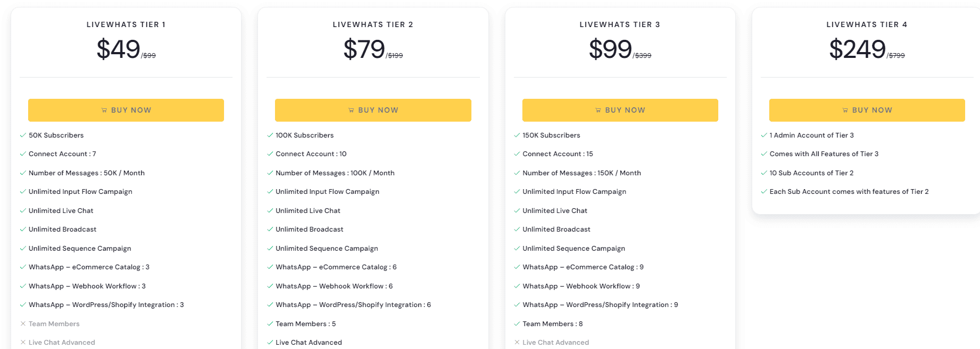
Task: Click the checkmark beside Team Members : 5
Action: click(269, 324)
